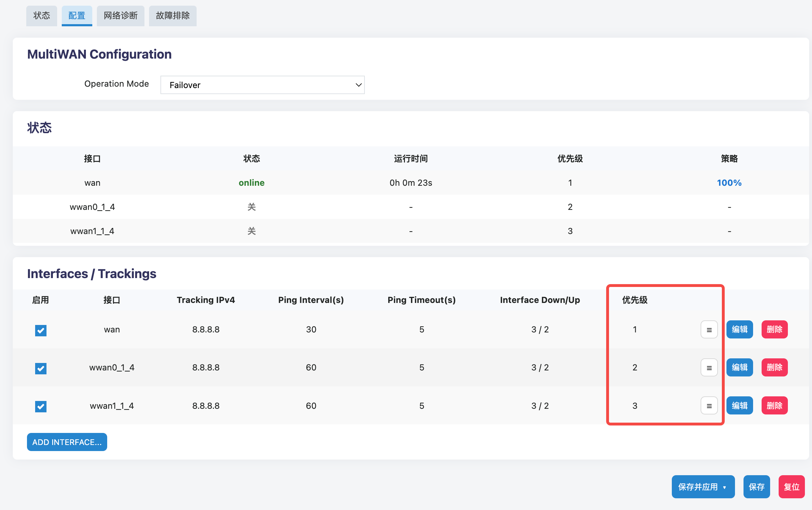The width and height of the screenshot is (812, 510).
Task: Click the red 复位 reset button
Action: (792, 487)
